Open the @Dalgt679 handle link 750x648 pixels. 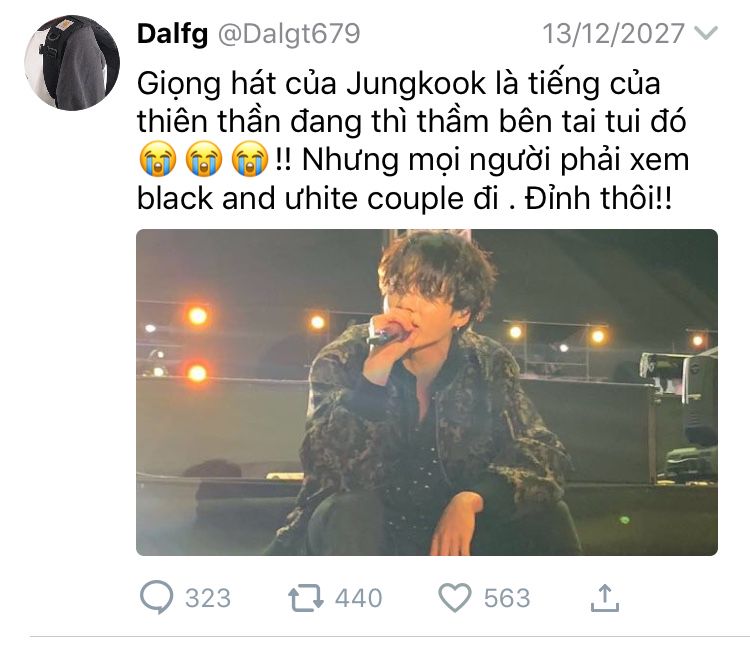[289, 34]
